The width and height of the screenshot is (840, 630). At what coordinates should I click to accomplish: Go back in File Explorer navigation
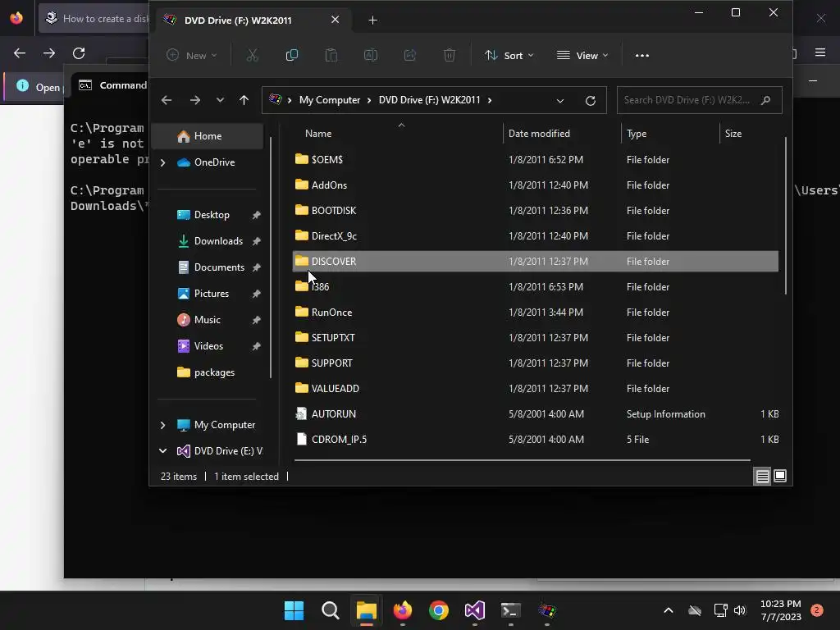tap(167, 100)
